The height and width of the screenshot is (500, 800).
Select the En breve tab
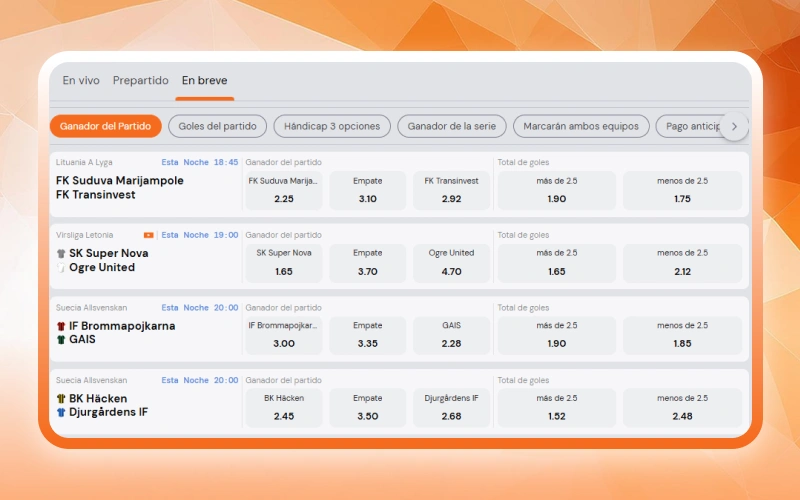205,81
